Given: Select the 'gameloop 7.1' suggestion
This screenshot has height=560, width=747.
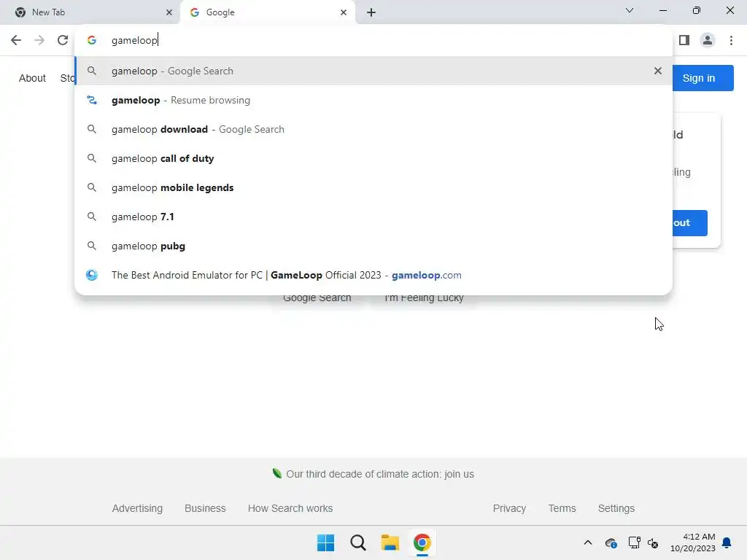Looking at the screenshot, I should tap(373, 217).
